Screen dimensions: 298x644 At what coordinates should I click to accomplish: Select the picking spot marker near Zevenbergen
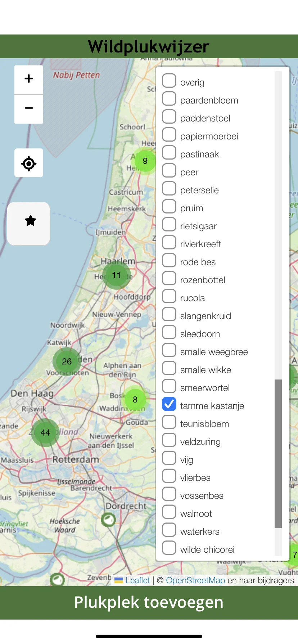57,579
